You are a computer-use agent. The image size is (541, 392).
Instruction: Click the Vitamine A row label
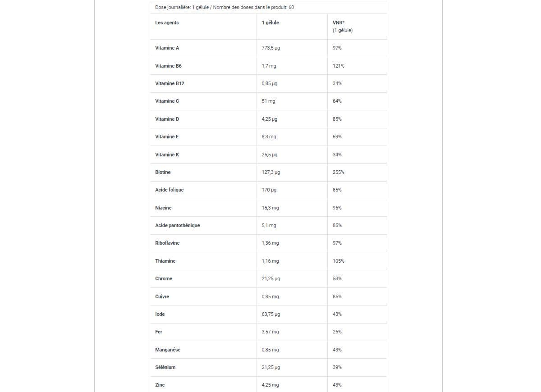(x=167, y=48)
